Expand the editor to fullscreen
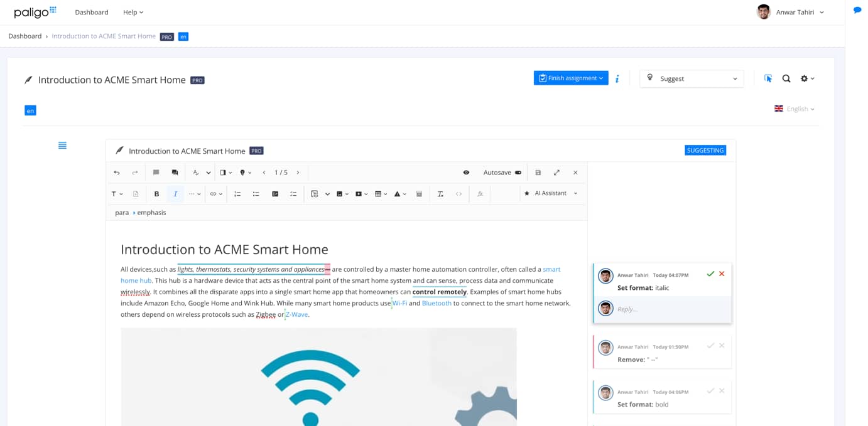Image resolution: width=868 pixels, height=426 pixels. pos(556,172)
